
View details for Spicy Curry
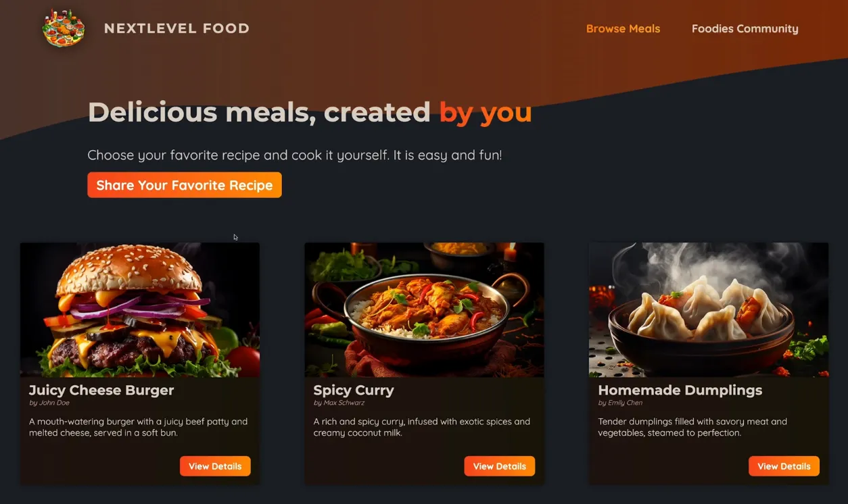500,466
